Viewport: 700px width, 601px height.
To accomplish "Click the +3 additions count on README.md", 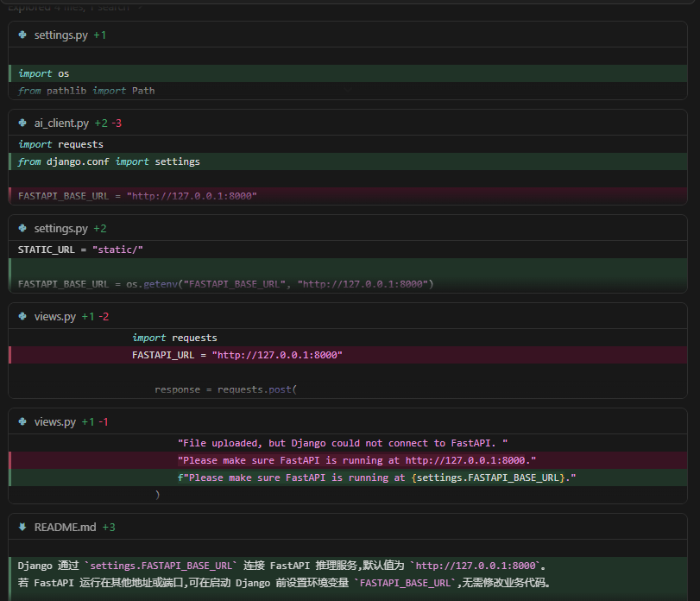I will (x=109, y=527).
